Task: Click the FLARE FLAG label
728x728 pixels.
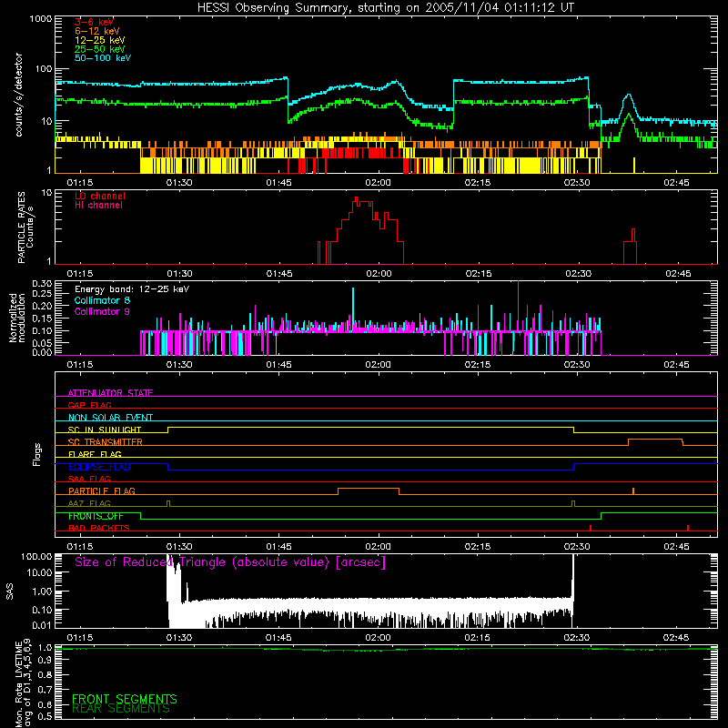Action: [x=95, y=454]
